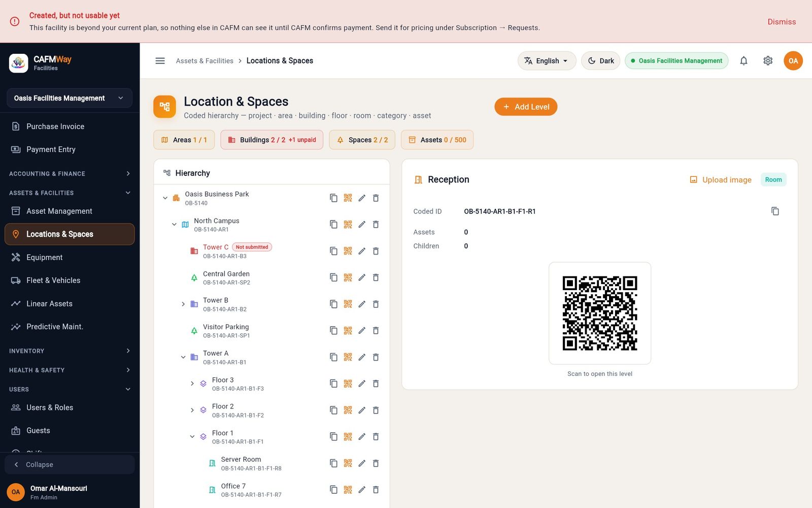Open the OA user avatar menu

[793, 61]
